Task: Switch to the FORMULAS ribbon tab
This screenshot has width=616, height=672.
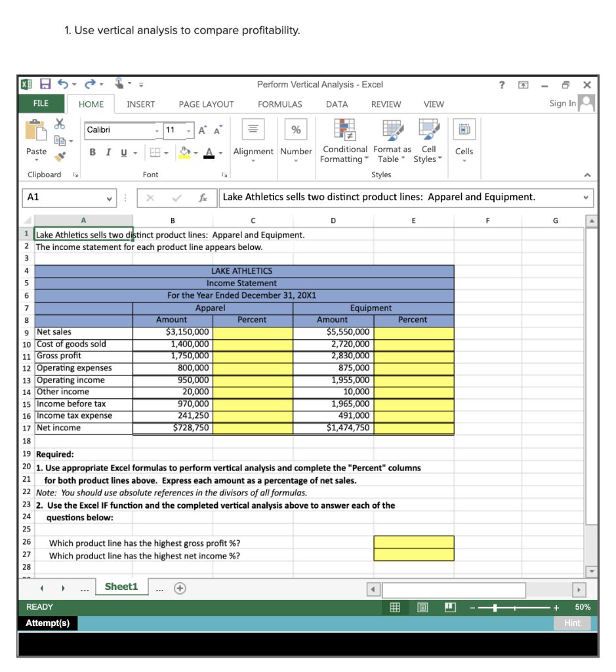Action: (280, 104)
